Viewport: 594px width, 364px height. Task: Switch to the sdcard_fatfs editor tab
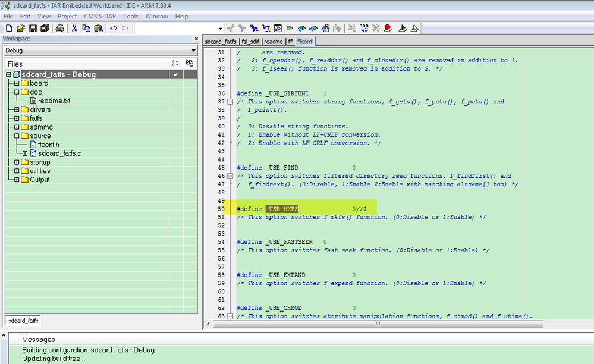coord(221,42)
